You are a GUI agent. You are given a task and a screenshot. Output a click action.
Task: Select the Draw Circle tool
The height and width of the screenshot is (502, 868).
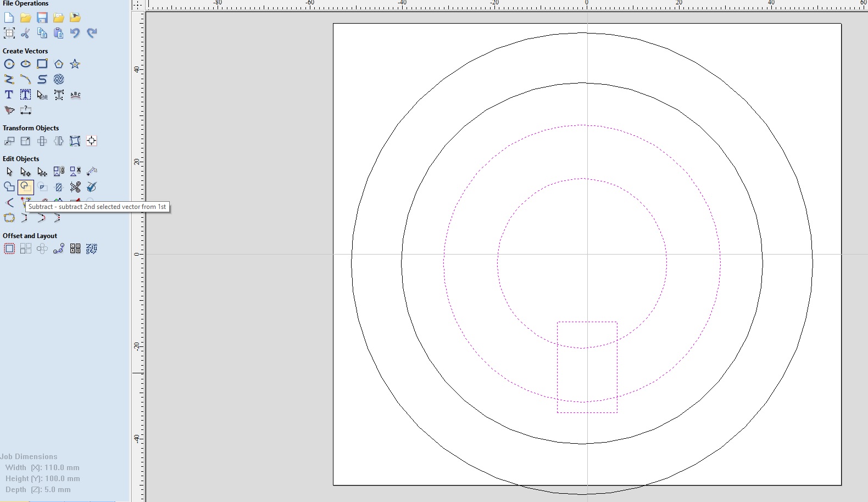[x=9, y=64]
